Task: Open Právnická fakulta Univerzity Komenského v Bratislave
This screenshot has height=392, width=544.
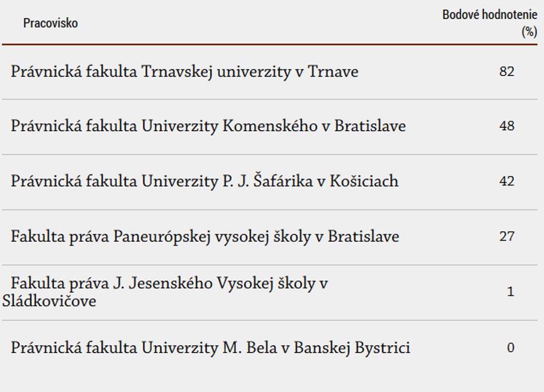Action: [x=208, y=126]
